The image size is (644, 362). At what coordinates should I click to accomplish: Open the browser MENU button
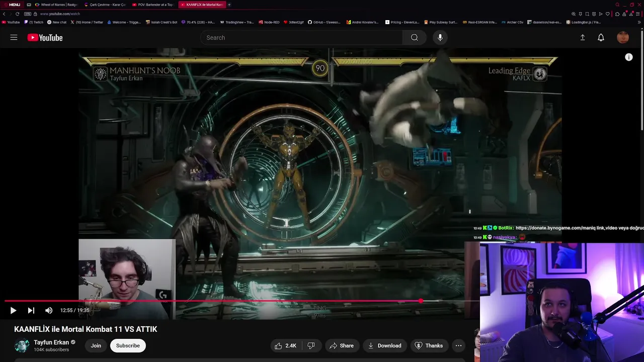[x=12, y=5]
